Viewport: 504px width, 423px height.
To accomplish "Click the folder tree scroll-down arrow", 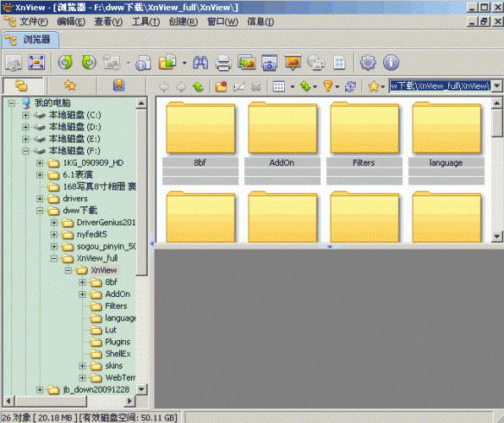I will pyautogui.click(x=141, y=389).
